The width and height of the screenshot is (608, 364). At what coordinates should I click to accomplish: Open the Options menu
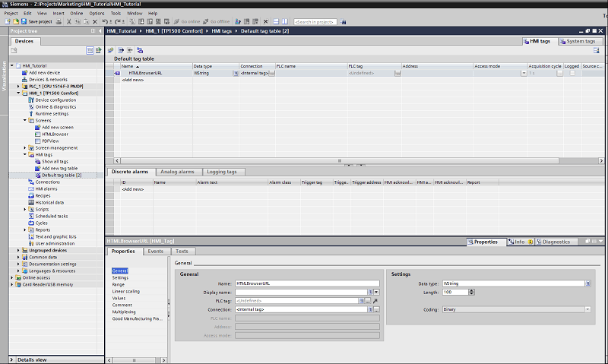point(97,13)
